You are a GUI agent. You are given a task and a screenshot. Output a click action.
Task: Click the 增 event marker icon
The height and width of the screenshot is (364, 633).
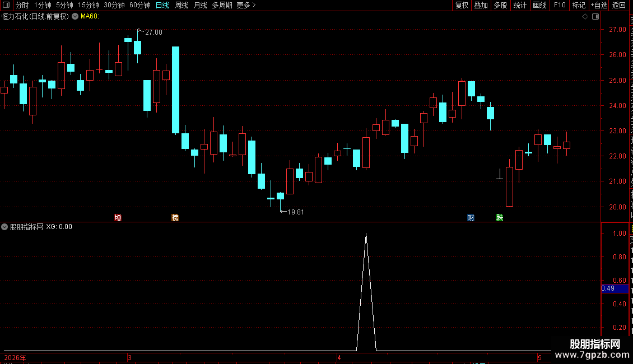click(x=118, y=217)
